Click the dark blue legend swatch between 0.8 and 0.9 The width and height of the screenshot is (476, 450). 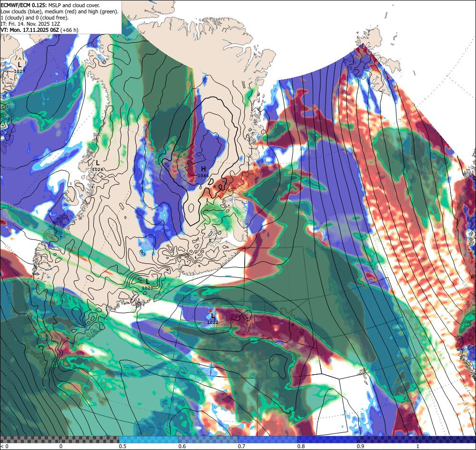327,440
